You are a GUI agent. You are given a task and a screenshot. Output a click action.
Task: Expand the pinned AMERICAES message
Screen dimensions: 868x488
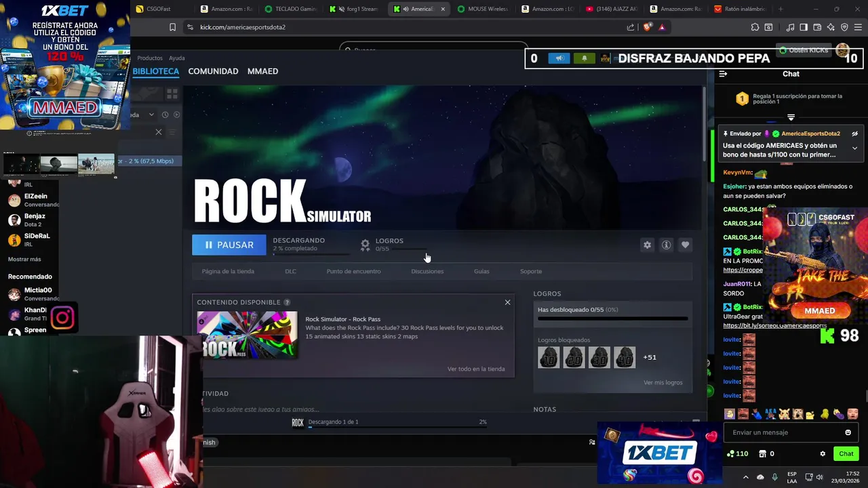pyautogui.click(x=854, y=148)
